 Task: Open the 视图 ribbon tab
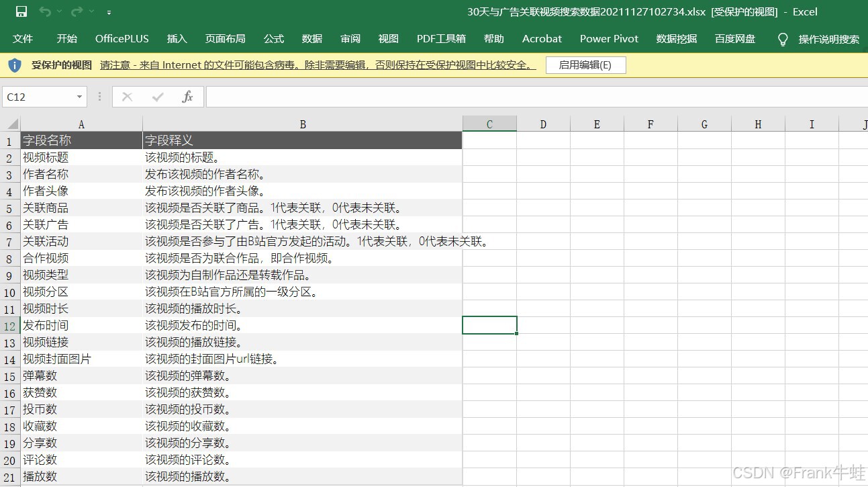click(388, 39)
